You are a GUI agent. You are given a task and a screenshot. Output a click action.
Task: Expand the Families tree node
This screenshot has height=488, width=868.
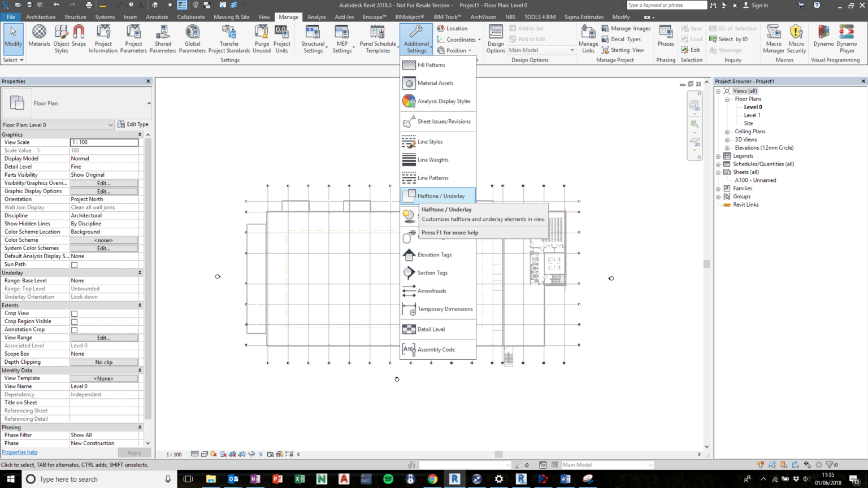point(718,189)
